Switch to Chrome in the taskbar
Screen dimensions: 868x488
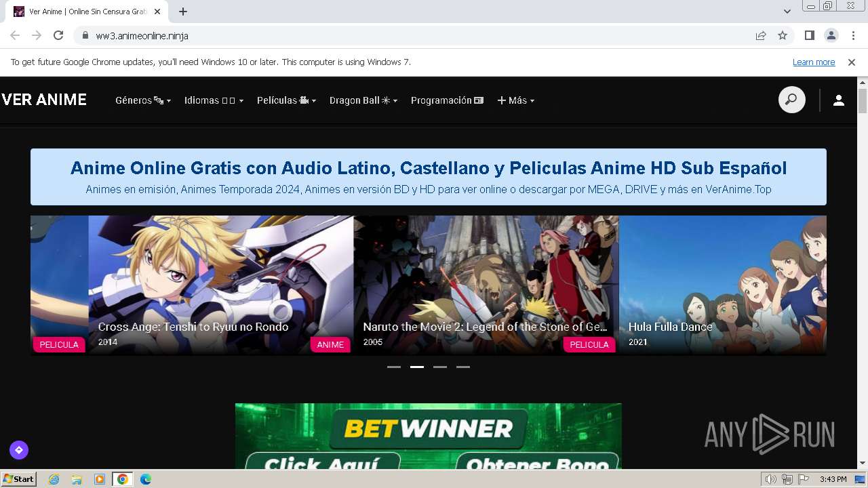pyautogui.click(x=123, y=479)
